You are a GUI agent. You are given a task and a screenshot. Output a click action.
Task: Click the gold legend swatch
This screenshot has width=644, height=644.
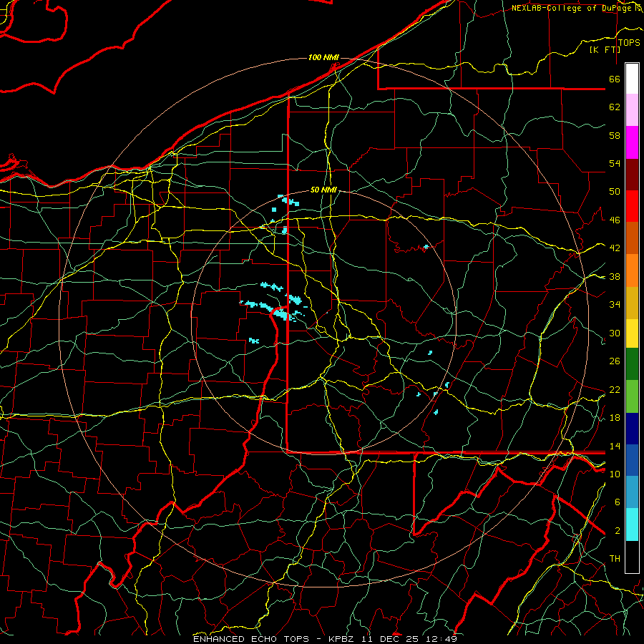point(632,303)
